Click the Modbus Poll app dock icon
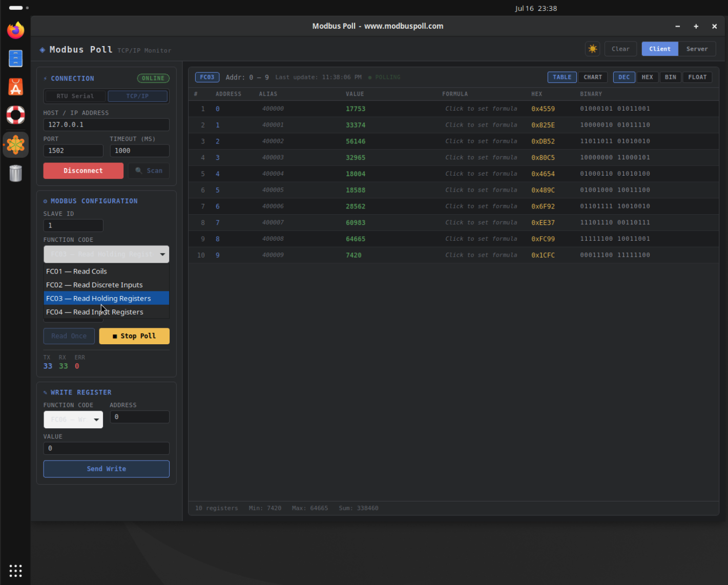 16,145
